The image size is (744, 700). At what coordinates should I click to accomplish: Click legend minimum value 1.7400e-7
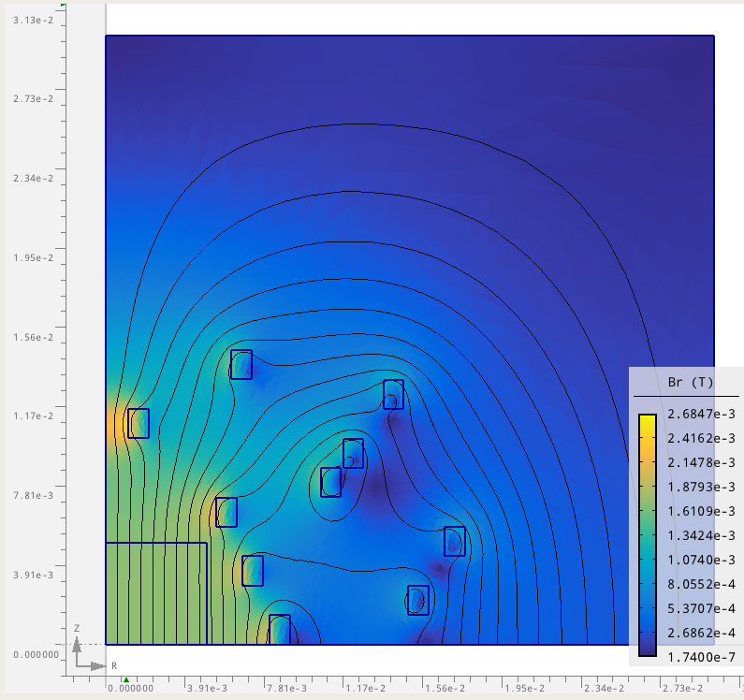[x=701, y=657]
